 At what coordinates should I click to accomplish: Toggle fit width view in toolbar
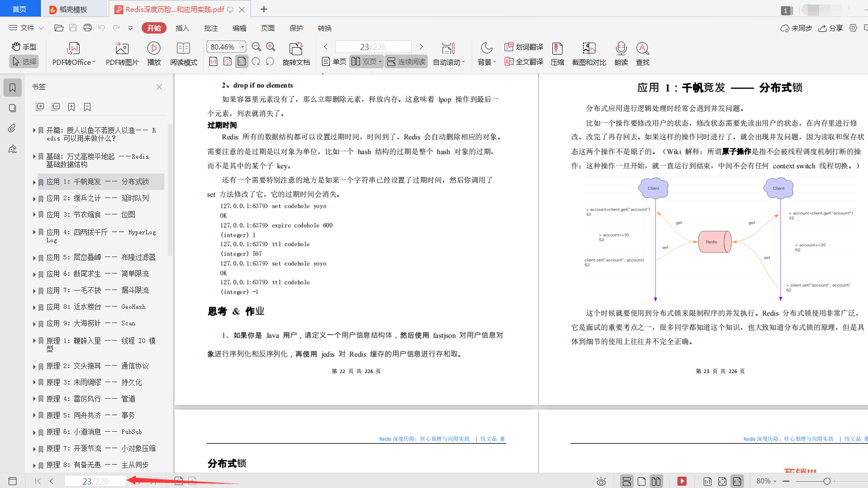(x=242, y=61)
